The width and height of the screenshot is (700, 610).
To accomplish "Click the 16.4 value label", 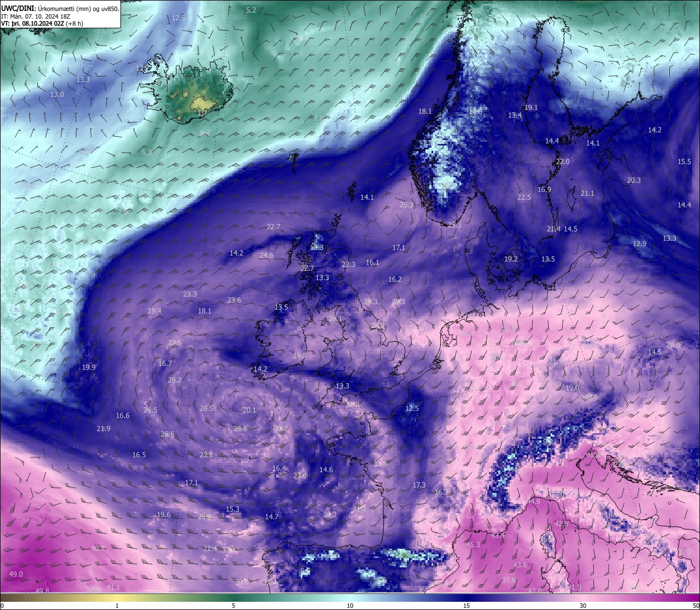I will tap(279, 468).
